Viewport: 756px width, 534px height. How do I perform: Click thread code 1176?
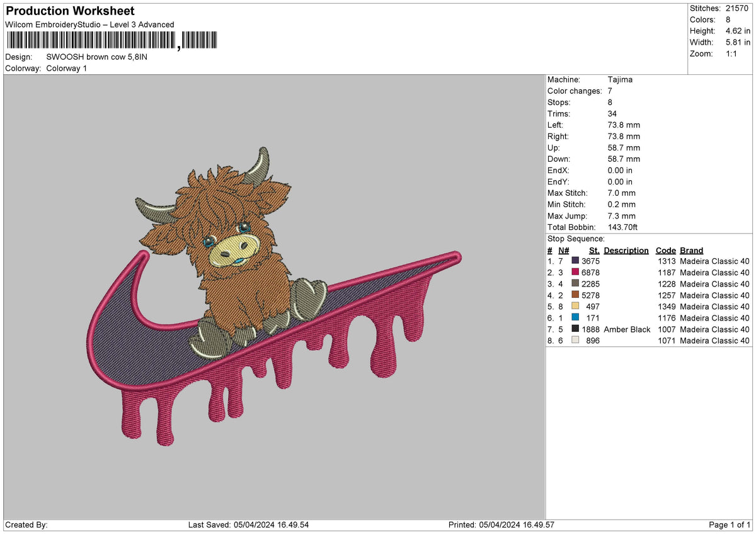[667, 318]
